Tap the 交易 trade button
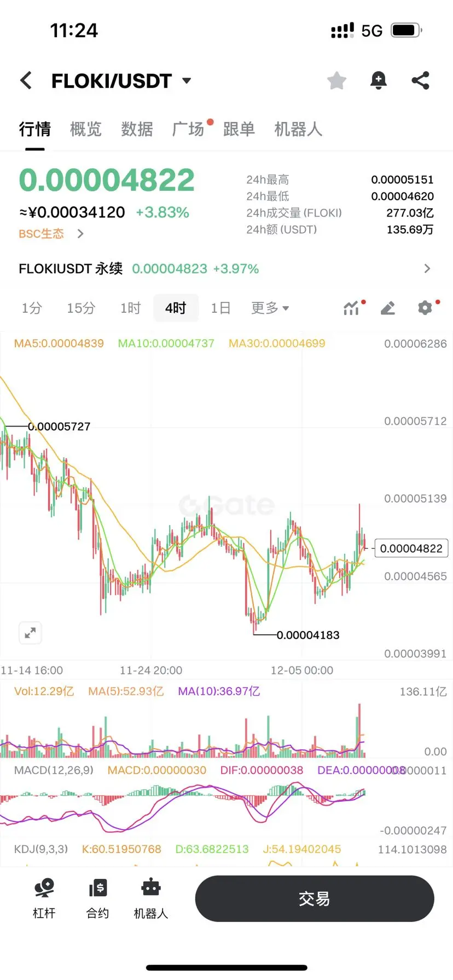This screenshot has width=453, height=980. 315,899
